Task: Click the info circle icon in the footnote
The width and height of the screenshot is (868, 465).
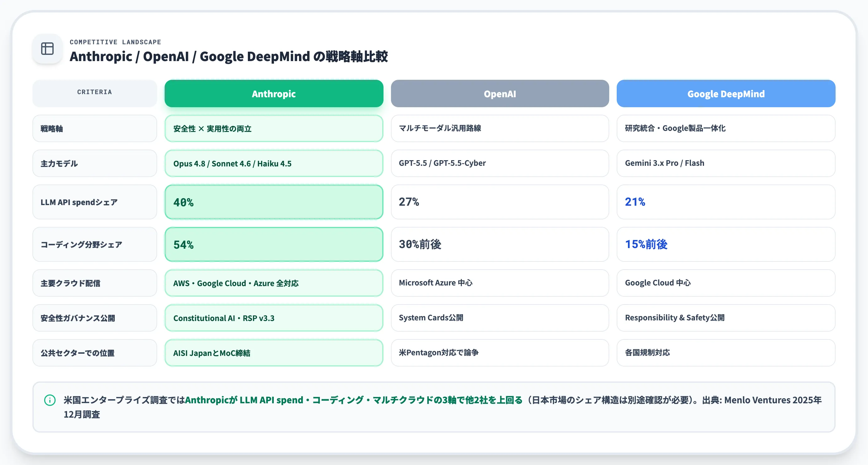Action: click(50, 400)
